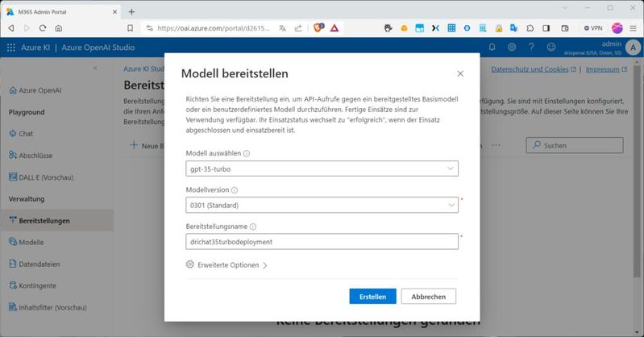Open Chat playground in sidebar
Screen dimensions: 644x337
(21, 134)
